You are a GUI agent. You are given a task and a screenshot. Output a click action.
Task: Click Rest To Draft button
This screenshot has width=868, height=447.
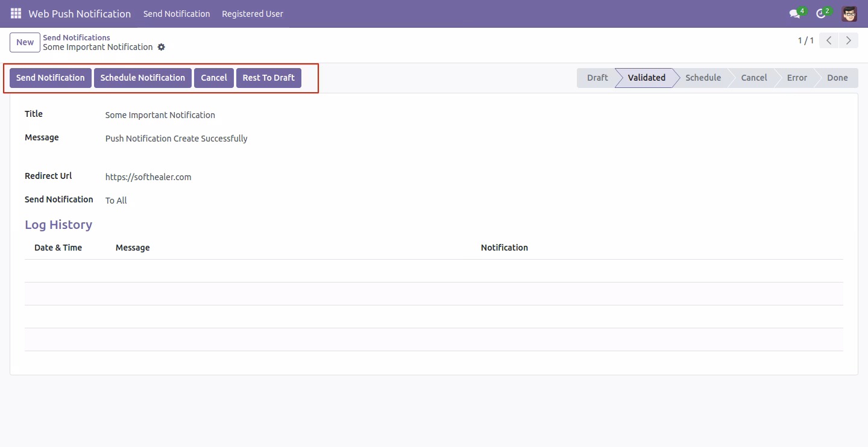269,78
